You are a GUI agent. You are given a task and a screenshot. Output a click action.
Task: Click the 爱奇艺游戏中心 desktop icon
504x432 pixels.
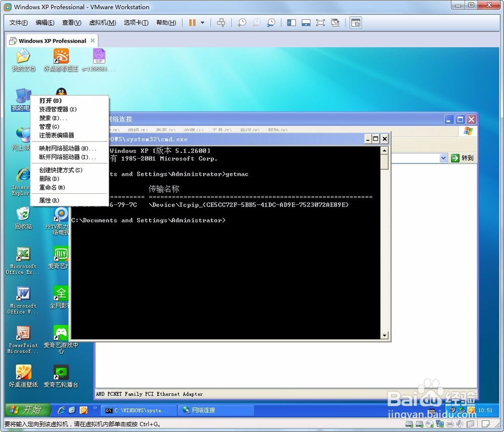[61, 339]
